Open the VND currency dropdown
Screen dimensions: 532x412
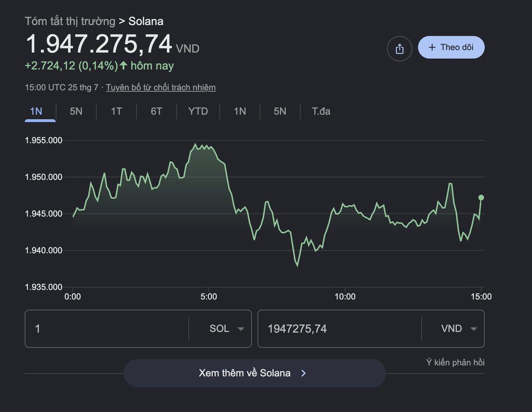pyautogui.click(x=459, y=329)
